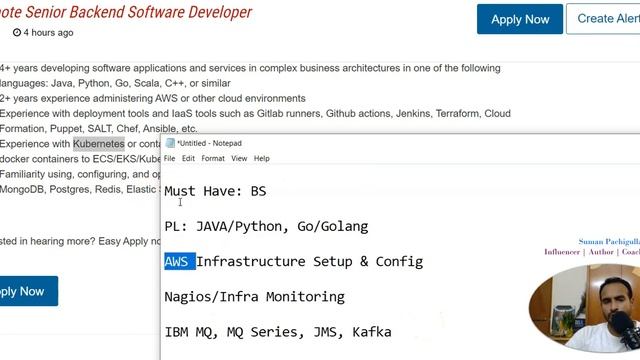Image resolution: width=640 pixels, height=360 pixels.
Task: Click the Senior Backend Software Developer job title
Action: tap(126, 12)
